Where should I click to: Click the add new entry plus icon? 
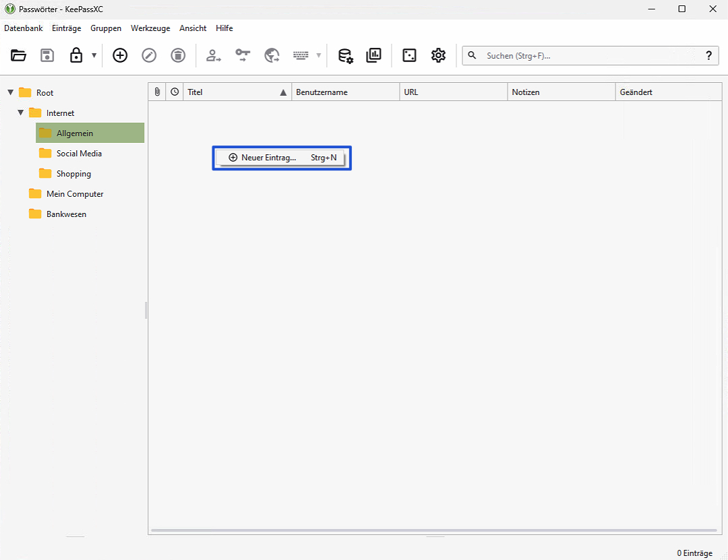pos(120,56)
